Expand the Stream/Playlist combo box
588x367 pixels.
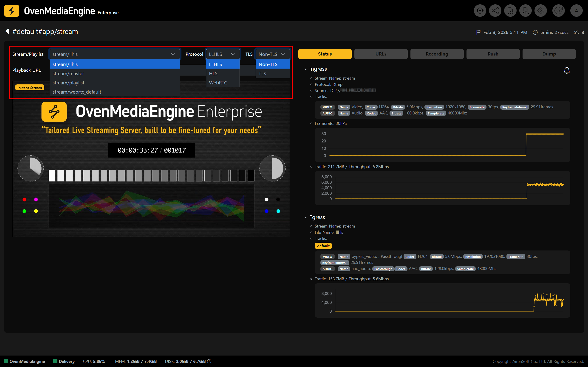coord(114,54)
